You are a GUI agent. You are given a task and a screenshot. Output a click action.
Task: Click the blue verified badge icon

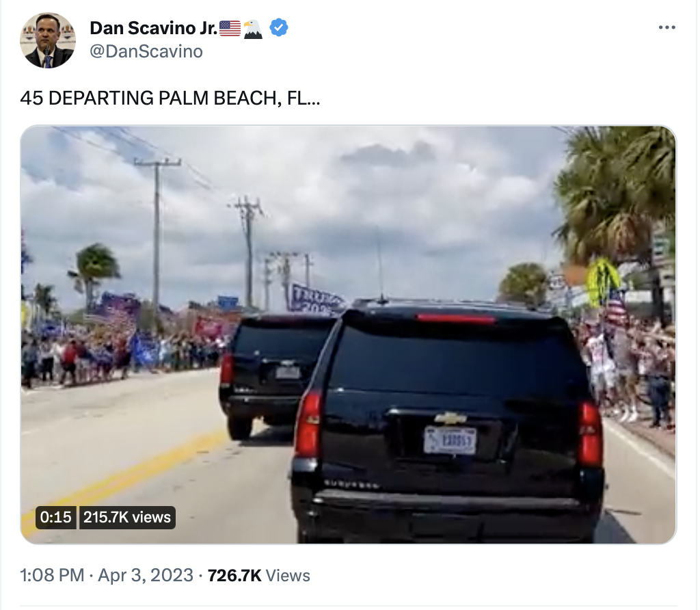click(x=279, y=27)
